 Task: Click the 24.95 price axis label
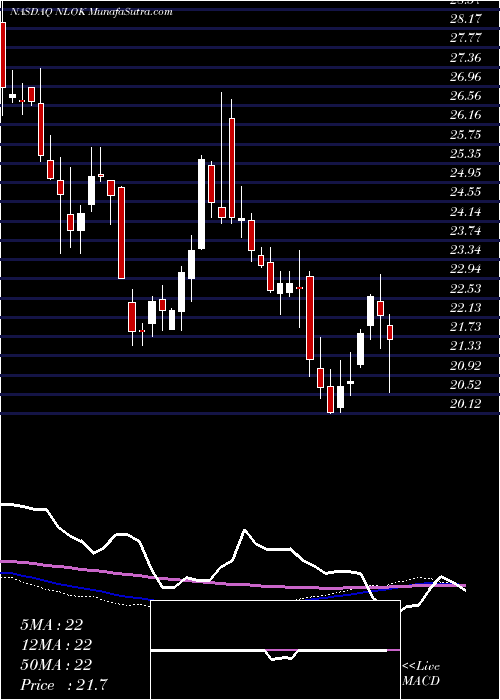(x=466, y=173)
